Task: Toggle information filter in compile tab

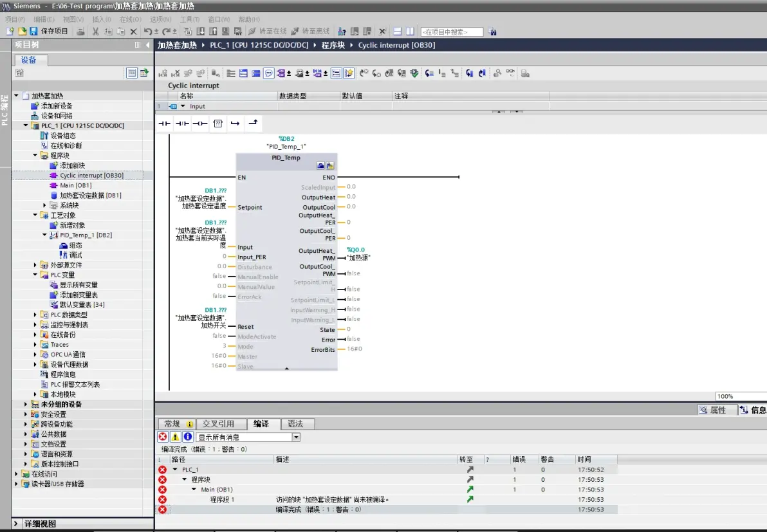Action: (187, 437)
